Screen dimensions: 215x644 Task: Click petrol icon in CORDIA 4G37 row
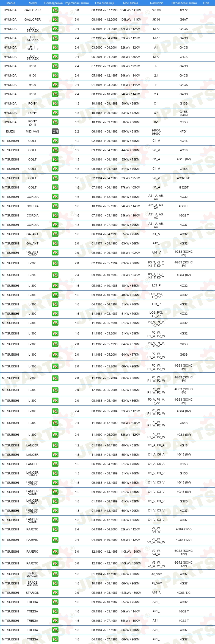55,225
